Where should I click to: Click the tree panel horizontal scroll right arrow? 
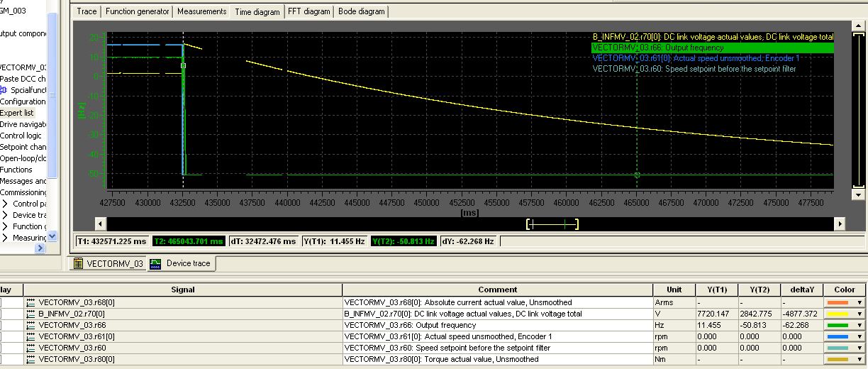[x=40, y=248]
